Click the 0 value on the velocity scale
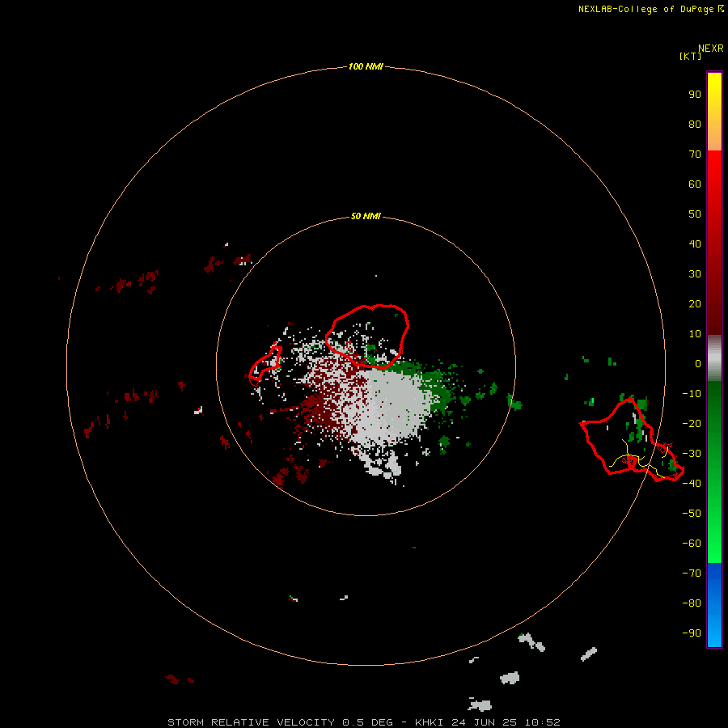This screenshot has width=728, height=728. point(697,363)
